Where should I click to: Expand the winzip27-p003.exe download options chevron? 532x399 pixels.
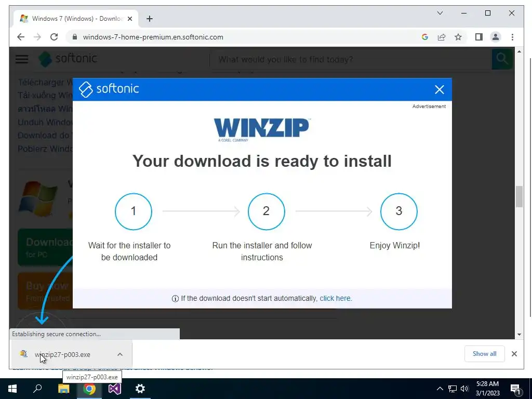point(120,354)
